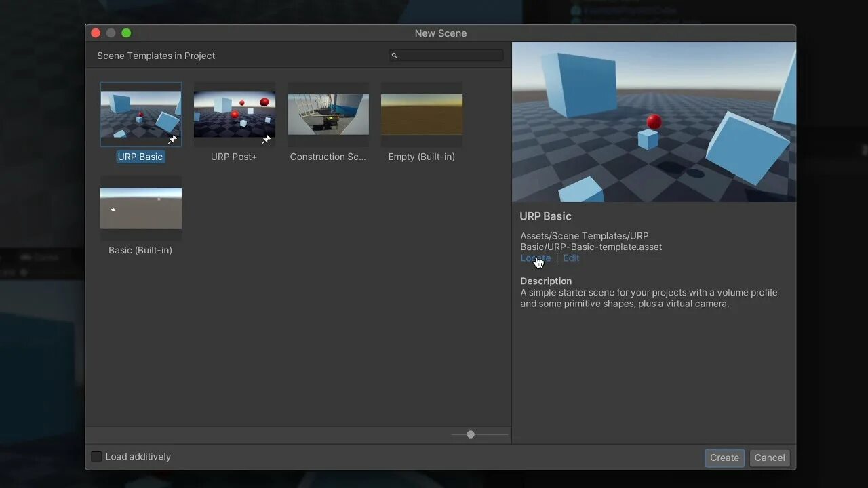The height and width of the screenshot is (488, 868).
Task: Click the large URP Basic preview image
Action: tap(654, 122)
